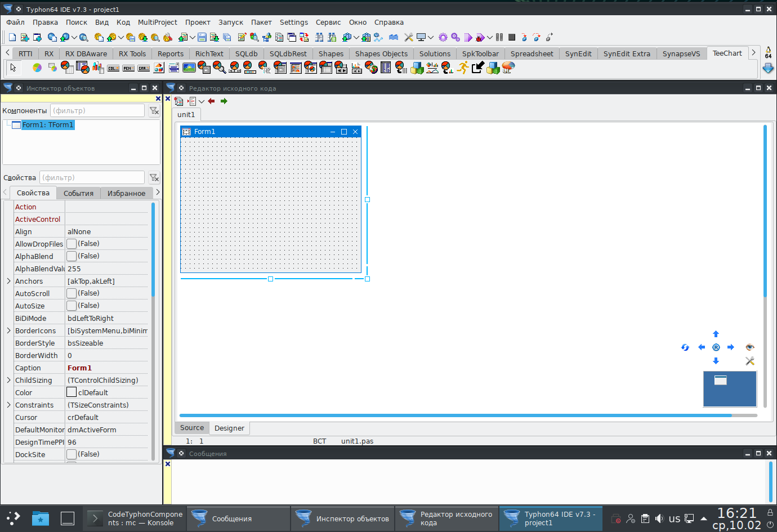Click the blue down arrow designer navigation

(716, 361)
